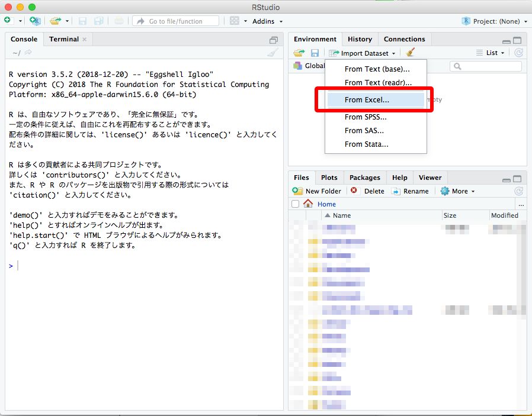Switch to the Terminal tab

click(64, 39)
